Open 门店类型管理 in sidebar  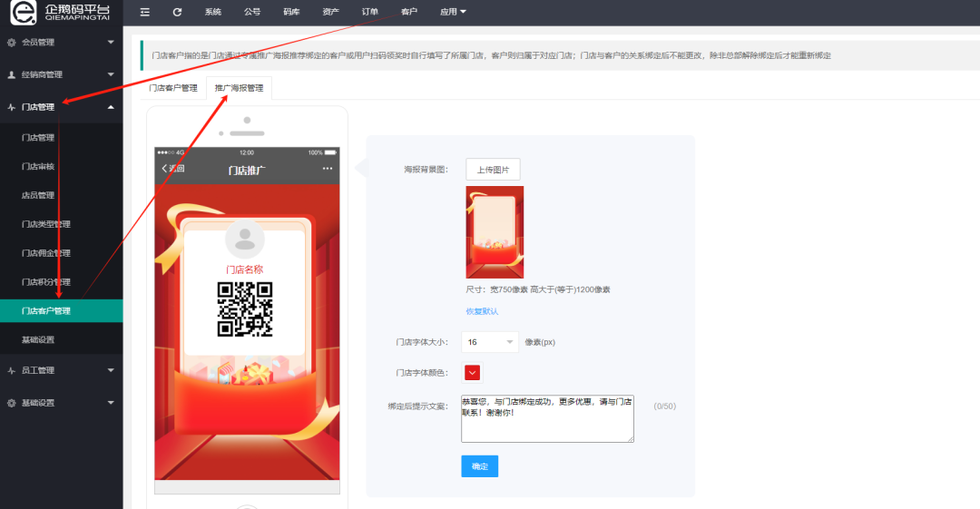46,224
